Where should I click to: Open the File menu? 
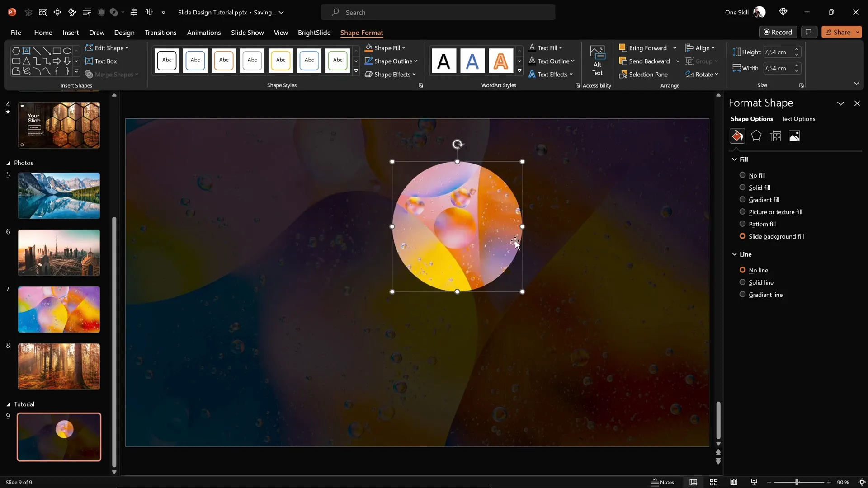click(16, 33)
